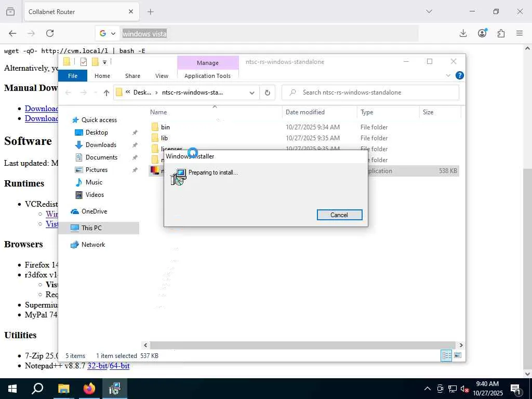Image resolution: width=532 pixels, height=399 pixels.
Task: Select the bin folder
Action: [x=165, y=127]
